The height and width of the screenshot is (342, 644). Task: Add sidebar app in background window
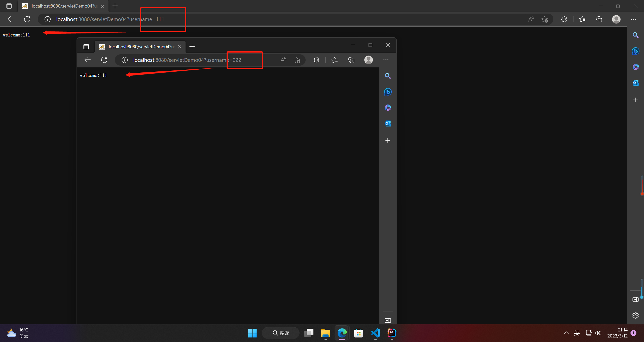[x=635, y=100]
